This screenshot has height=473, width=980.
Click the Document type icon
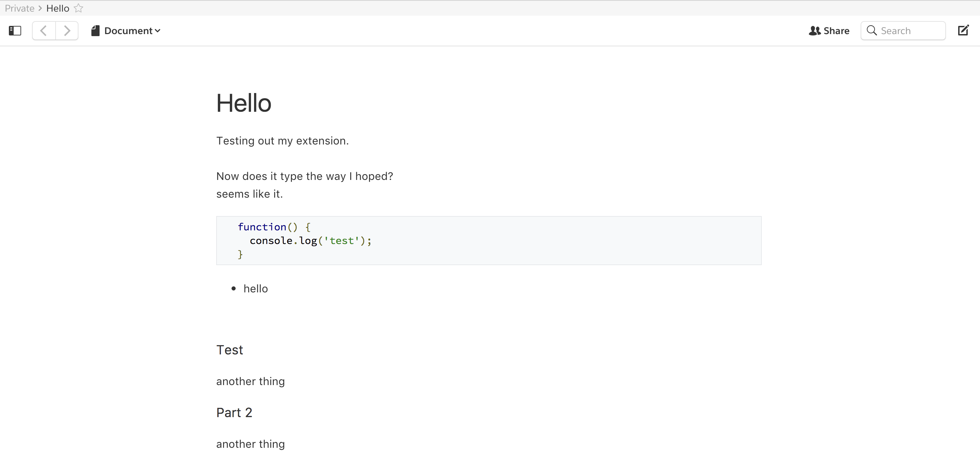pos(95,31)
